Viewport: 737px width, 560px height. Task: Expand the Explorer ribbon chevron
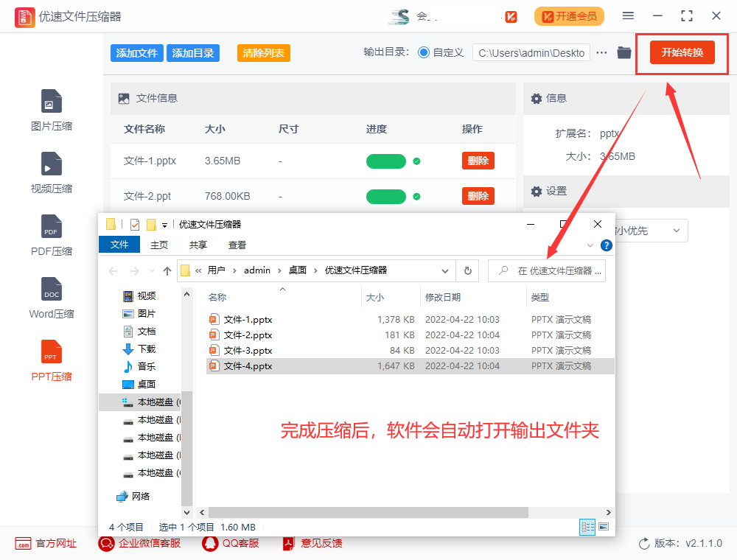(590, 245)
